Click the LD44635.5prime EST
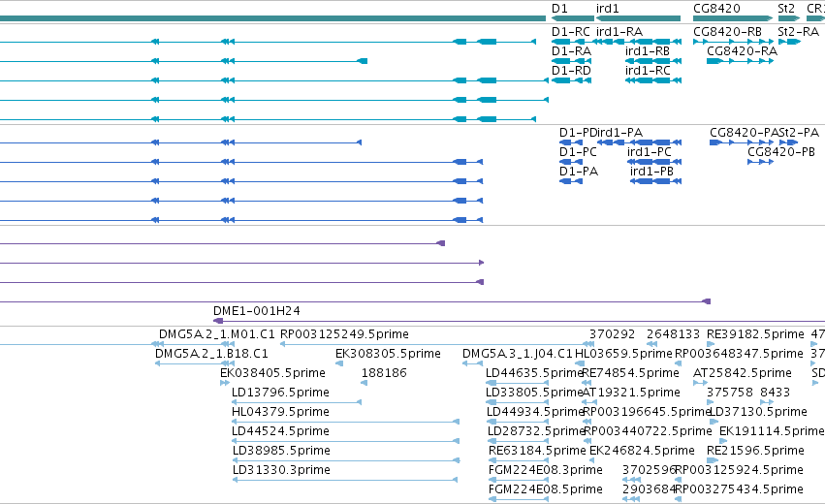 point(534,373)
